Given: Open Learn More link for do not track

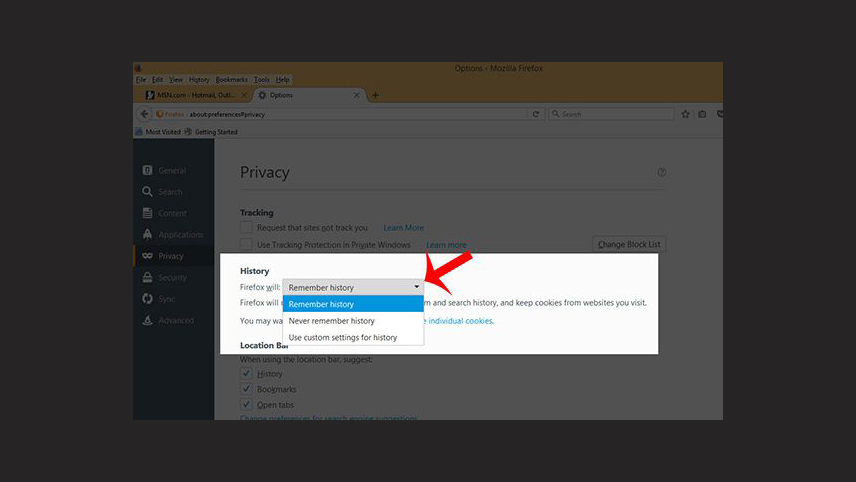Looking at the screenshot, I should tap(403, 228).
